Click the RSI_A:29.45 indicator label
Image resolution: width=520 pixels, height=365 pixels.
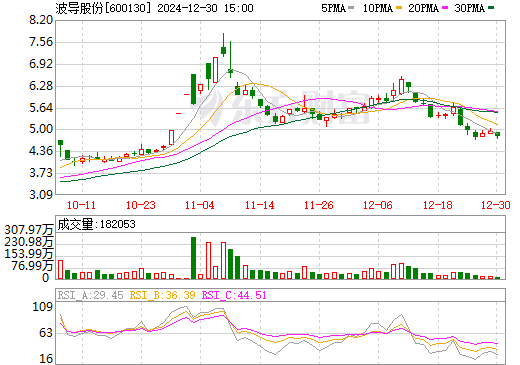(x=90, y=295)
